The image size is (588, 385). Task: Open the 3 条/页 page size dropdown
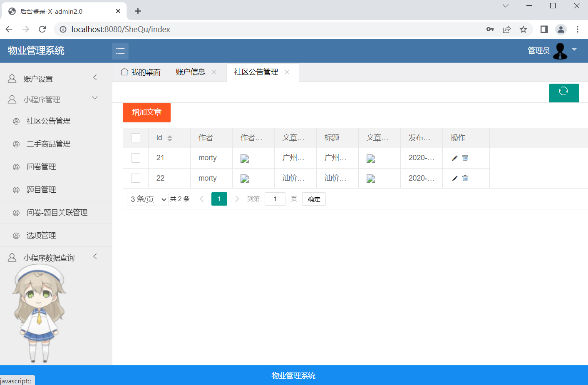[148, 199]
